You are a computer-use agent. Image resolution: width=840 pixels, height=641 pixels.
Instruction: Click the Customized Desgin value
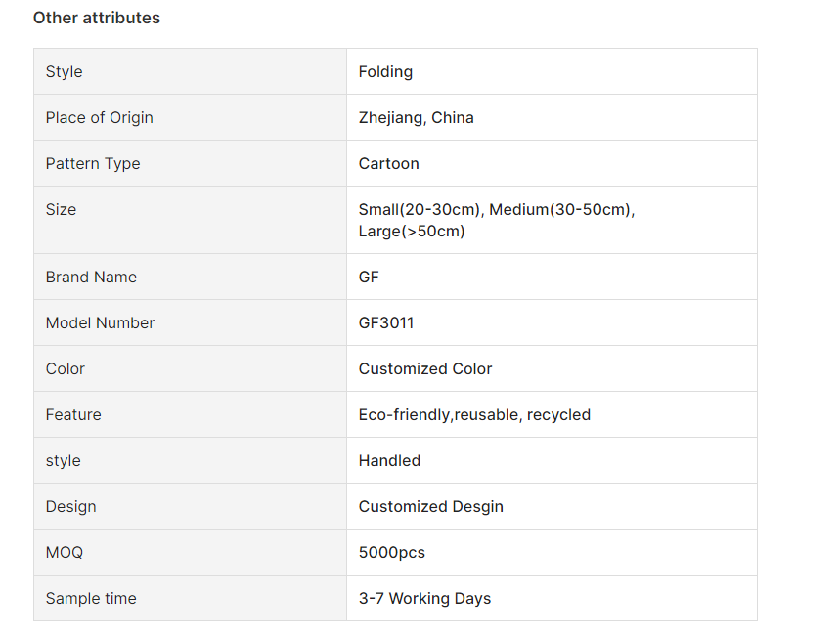point(430,506)
